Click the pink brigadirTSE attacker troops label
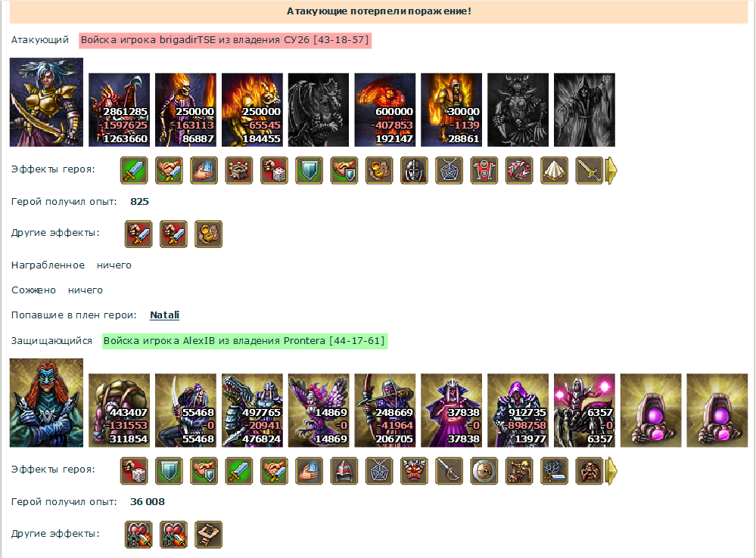The width and height of the screenshot is (756, 558). pos(226,40)
